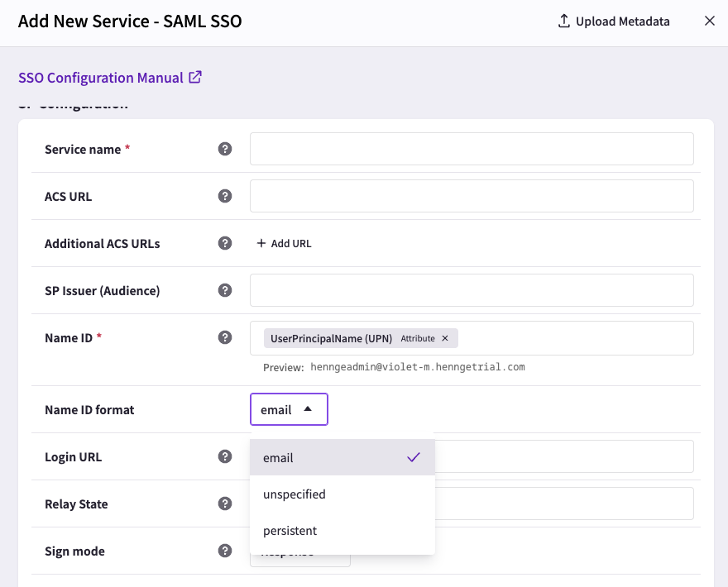Collapse the Name ID format dropdown
Image resolution: width=728 pixels, height=587 pixels.
click(289, 409)
